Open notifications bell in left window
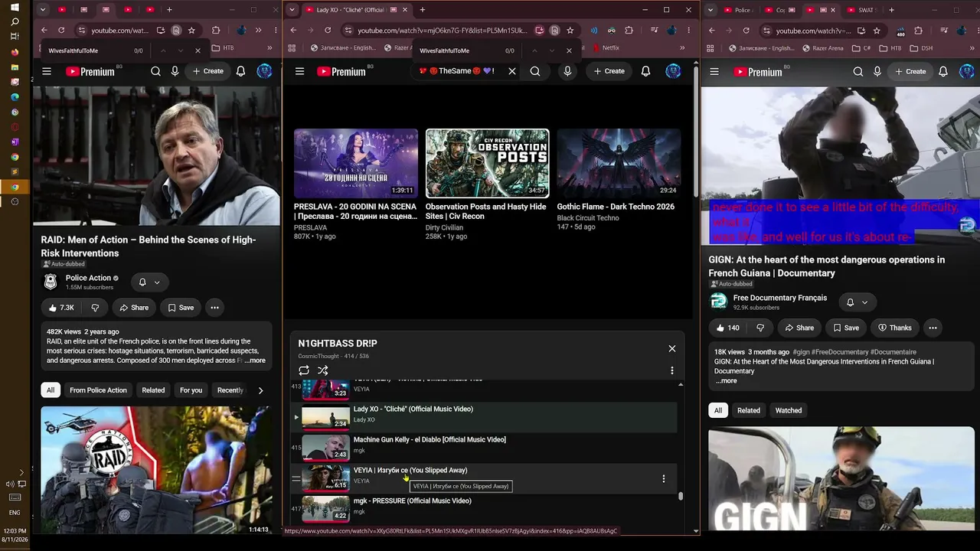 240,71
